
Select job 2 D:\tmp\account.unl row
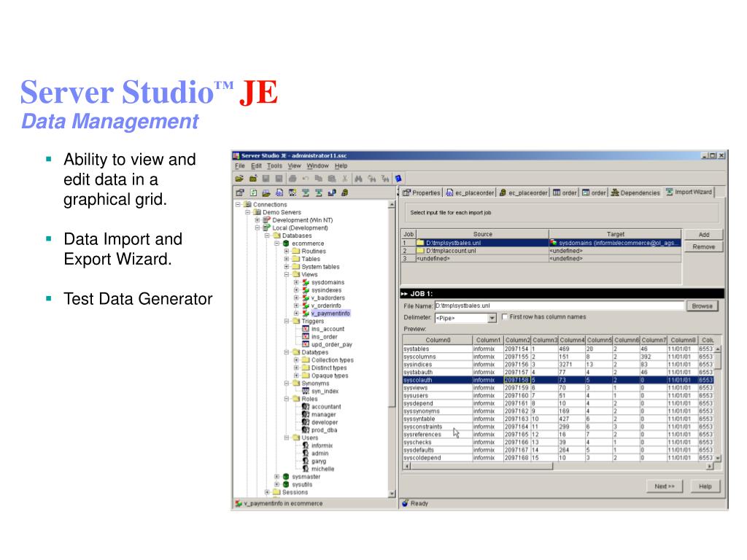tap(542, 251)
